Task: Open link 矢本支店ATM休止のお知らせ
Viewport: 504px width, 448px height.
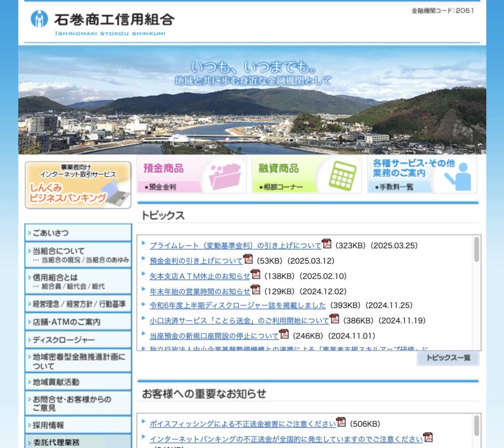Action: click(200, 276)
